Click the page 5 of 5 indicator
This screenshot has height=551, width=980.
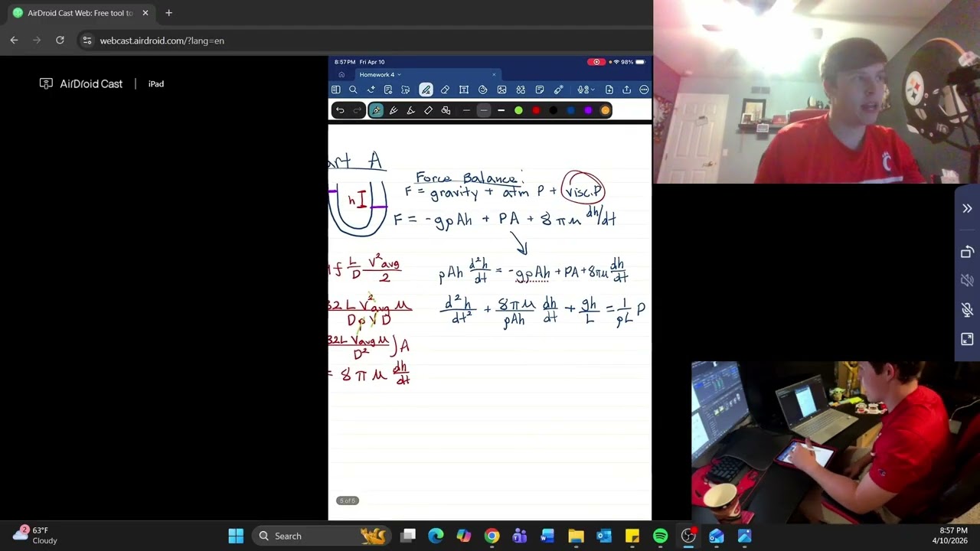tap(347, 500)
